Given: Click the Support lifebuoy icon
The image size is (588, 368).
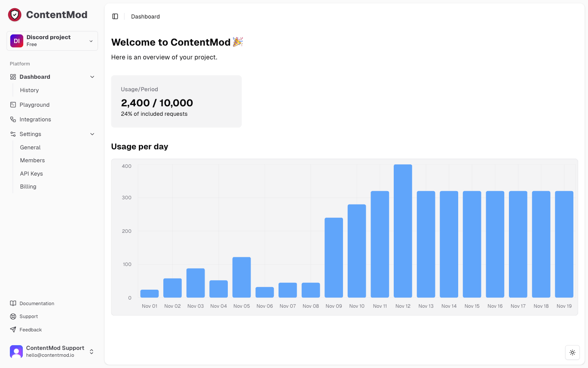Looking at the screenshot, I should [13, 316].
